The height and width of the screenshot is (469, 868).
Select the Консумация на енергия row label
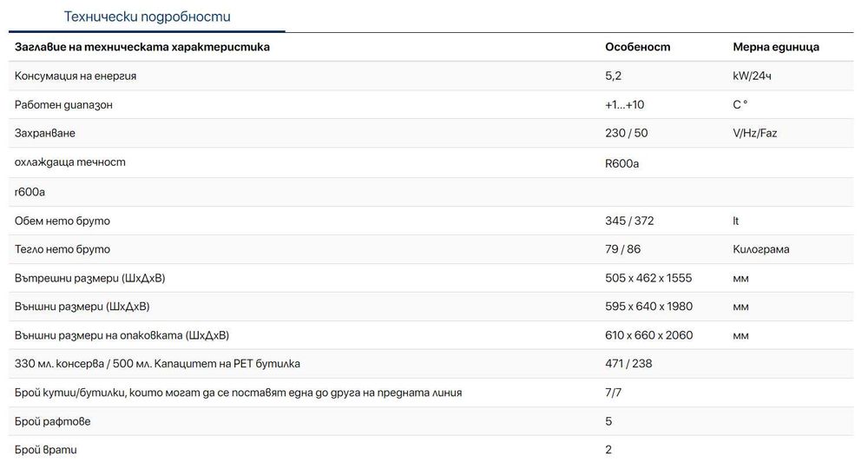(76, 76)
